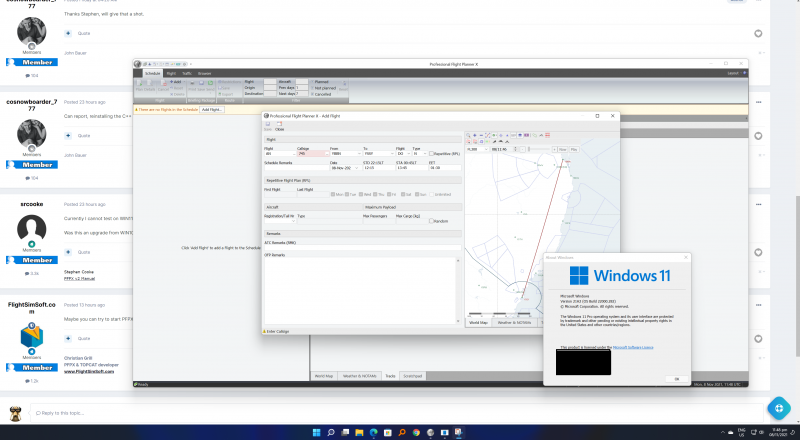This screenshot has width=800, height=440.
Task: Expand the From airport dropdown
Action: (x=359, y=154)
